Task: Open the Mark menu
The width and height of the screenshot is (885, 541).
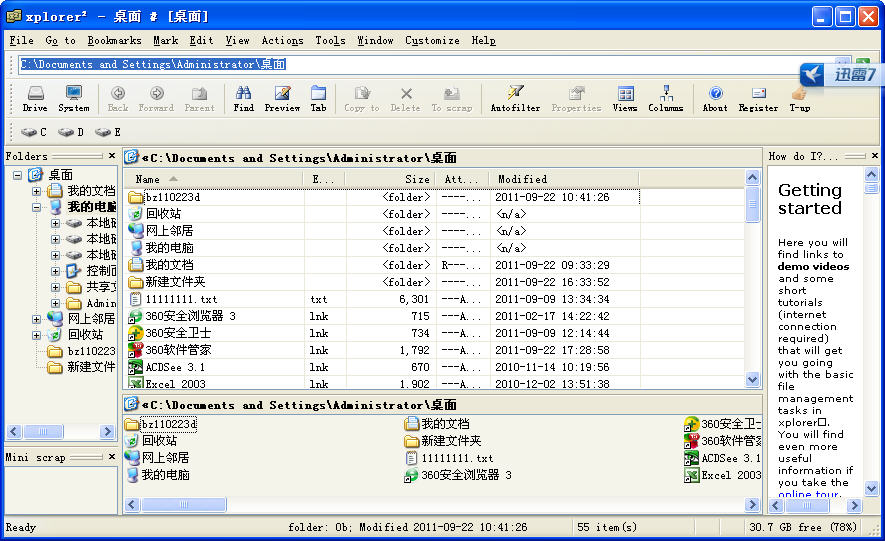Action: coord(165,41)
